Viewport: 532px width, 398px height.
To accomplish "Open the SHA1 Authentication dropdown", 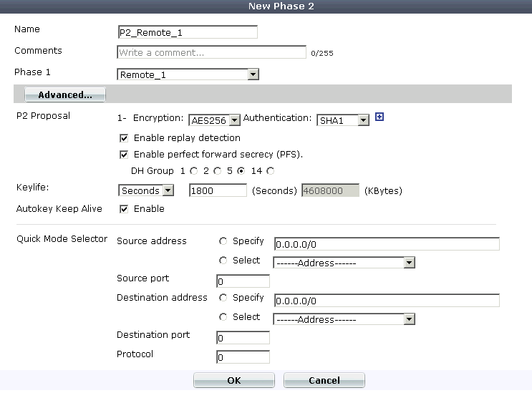I will [343, 120].
